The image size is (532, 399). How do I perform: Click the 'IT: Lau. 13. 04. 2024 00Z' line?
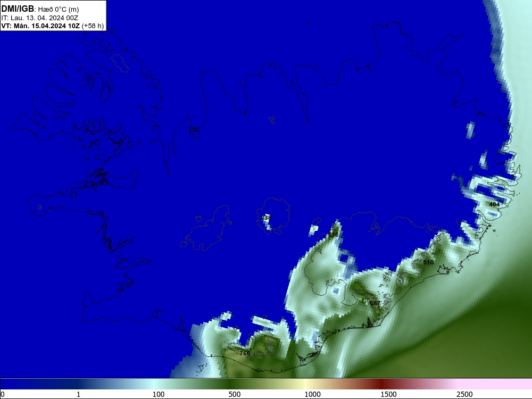(x=40, y=18)
